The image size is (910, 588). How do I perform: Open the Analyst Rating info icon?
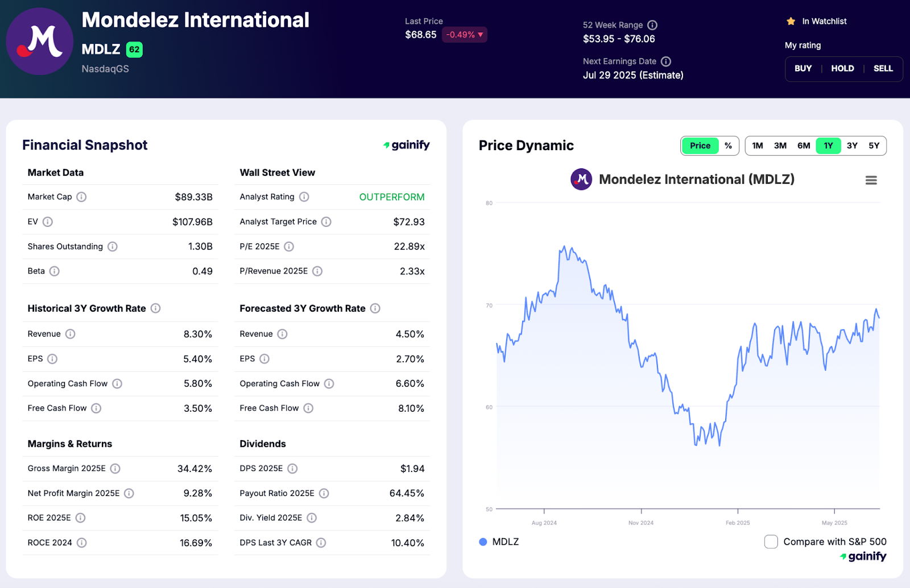304,197
